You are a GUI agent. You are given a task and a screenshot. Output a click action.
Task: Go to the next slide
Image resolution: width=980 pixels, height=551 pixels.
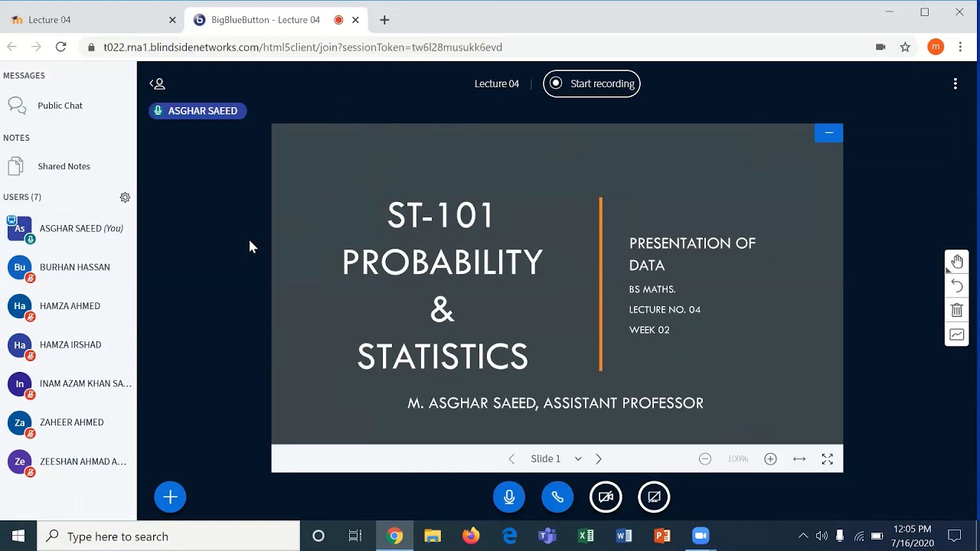[x=599, y=458]
